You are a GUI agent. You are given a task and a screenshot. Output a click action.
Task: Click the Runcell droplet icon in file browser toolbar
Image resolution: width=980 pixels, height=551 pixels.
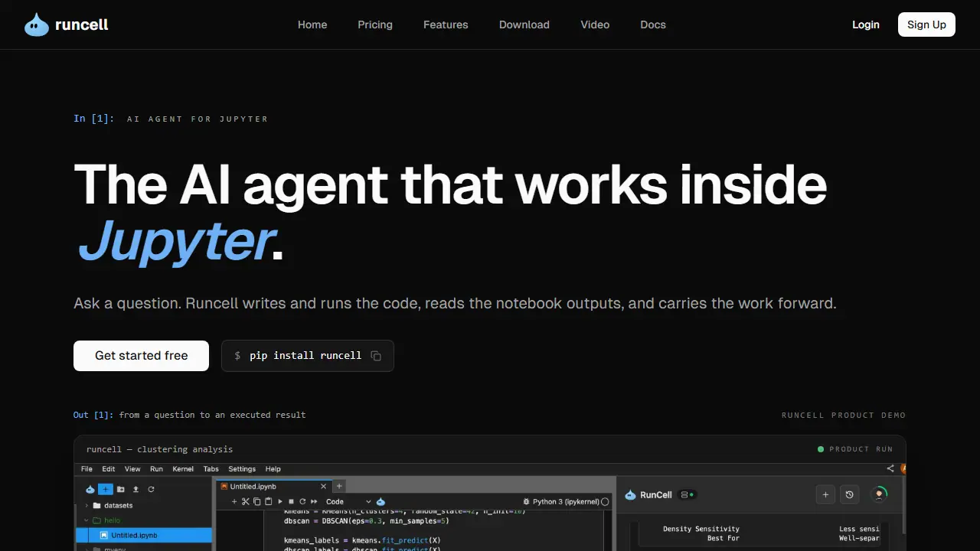click(x=90, y=489)
